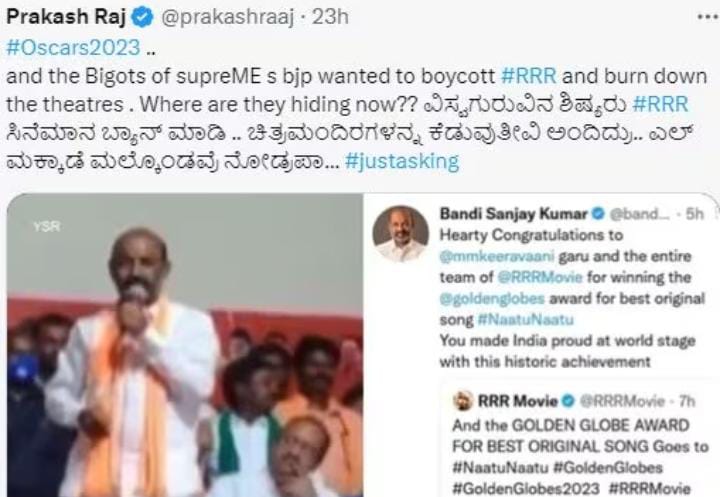Open the #justasking hashtag
This screenshot has width=720, height=497.
coord(402,162)
